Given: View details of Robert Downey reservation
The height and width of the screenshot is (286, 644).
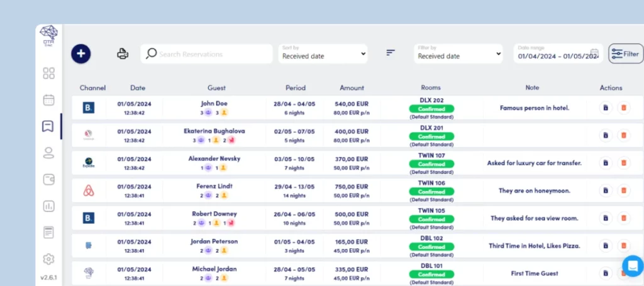Looking at the screenshot, I should [x=606, y=218].
